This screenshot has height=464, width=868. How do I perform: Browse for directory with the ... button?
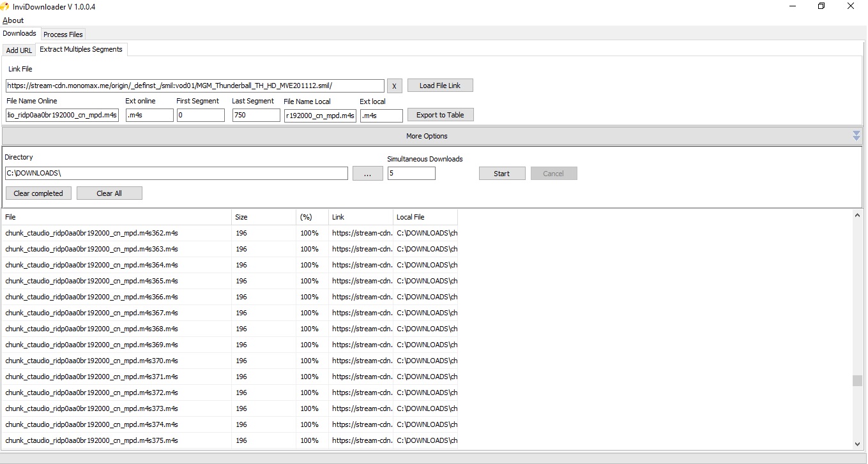[368, 174]
